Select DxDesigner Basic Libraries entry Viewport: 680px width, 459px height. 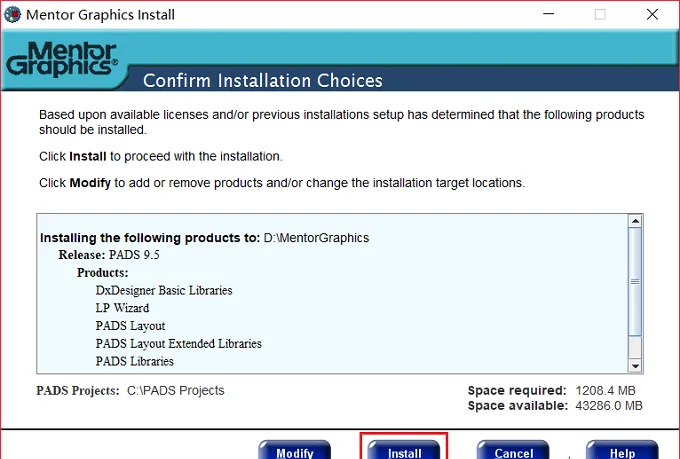tap(164, 290)
